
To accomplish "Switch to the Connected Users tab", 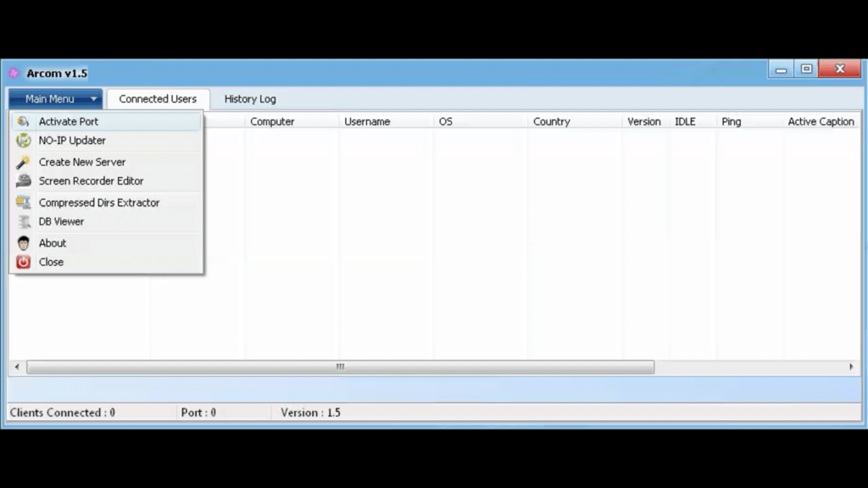I will 158,99.
